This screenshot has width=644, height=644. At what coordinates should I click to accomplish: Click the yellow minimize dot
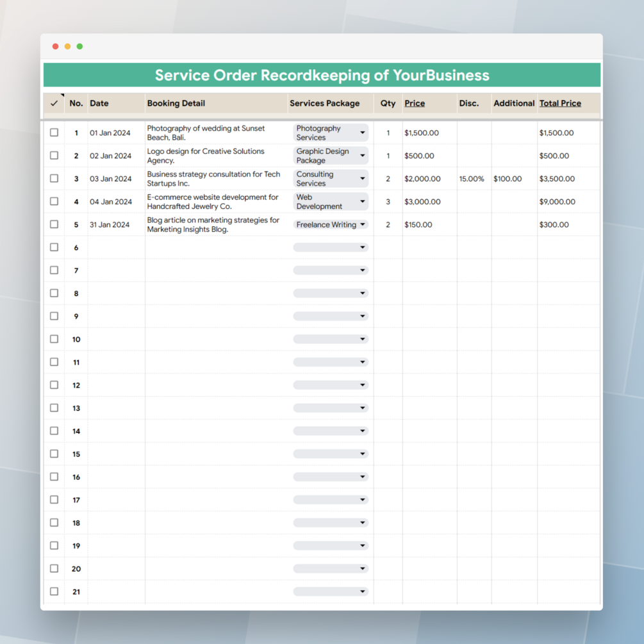pyautogui.click(x=67, y=46)
